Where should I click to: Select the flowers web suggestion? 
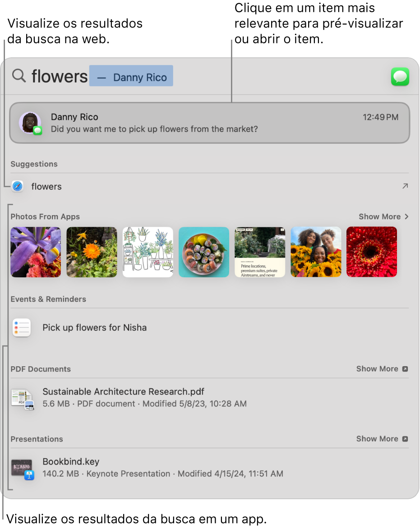pos(209,186)
